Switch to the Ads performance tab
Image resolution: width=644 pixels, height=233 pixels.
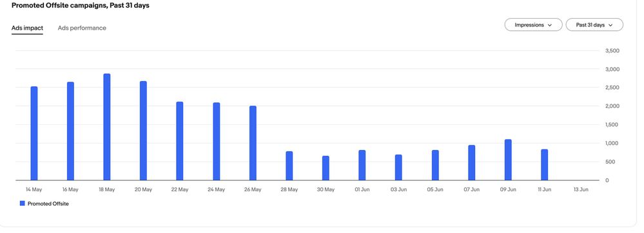click(82, 28)
